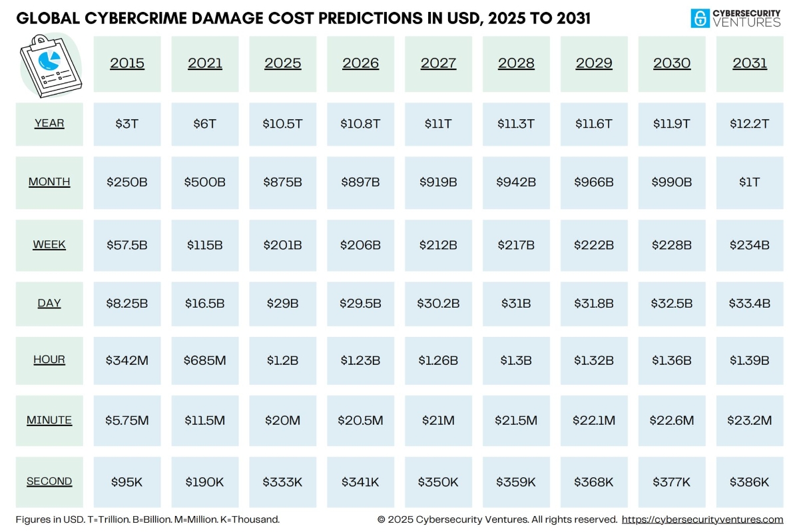Screen dimensions: 799x532
Task: Click the MINUTE row label
Action: pyautogui.click(x=49, y=420)
